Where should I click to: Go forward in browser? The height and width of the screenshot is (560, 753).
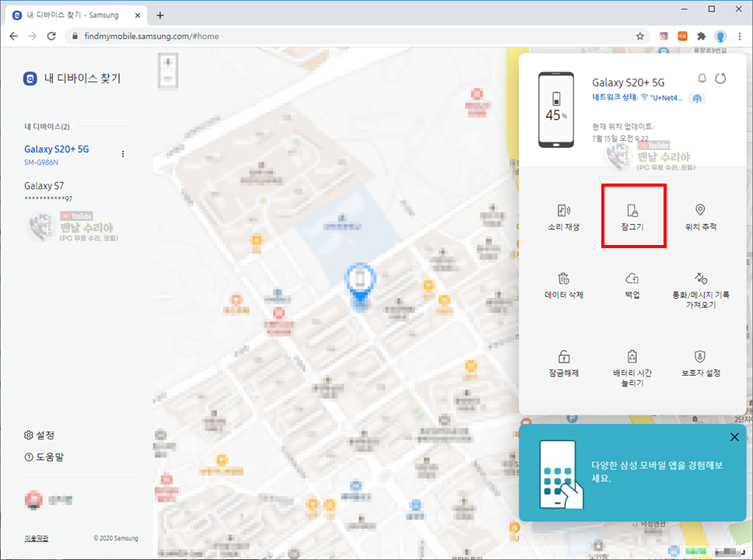tap(32, 36)
